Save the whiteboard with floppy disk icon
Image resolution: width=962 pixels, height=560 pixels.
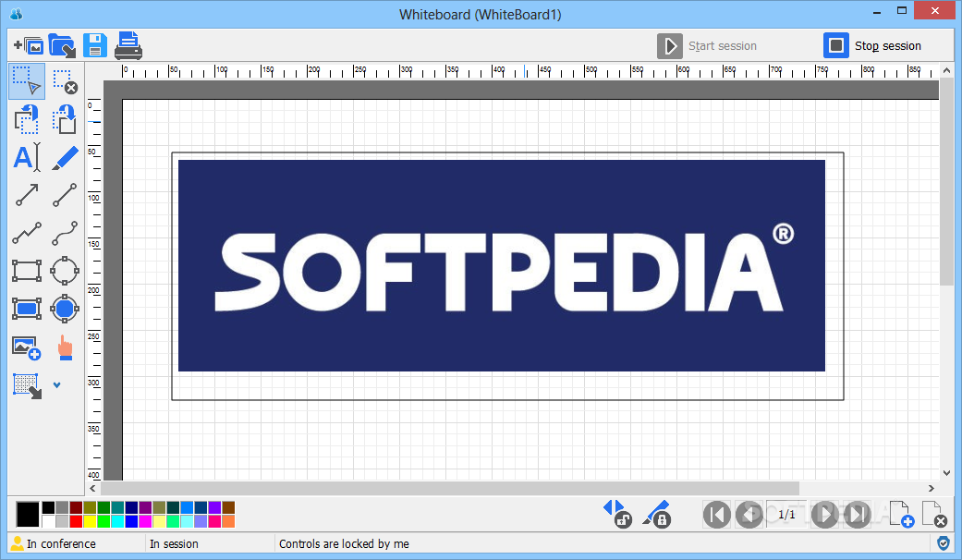pyautogui.click(x=95, y=46)
